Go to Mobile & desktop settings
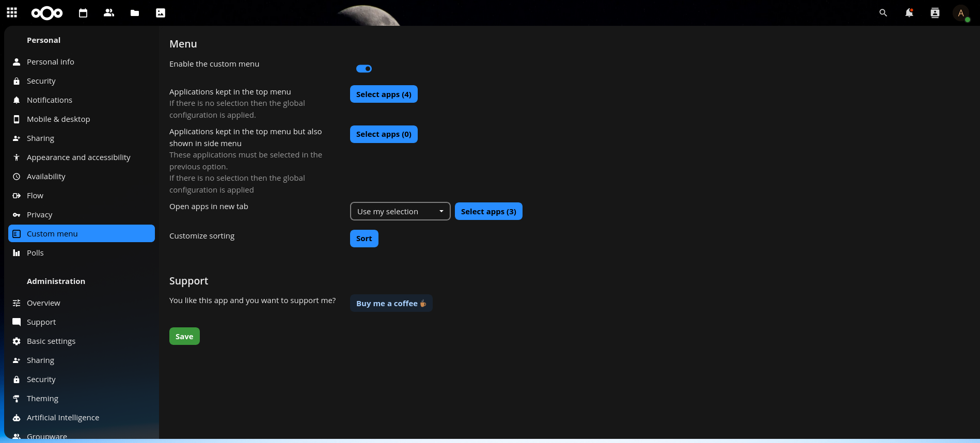 coord(82,119)
